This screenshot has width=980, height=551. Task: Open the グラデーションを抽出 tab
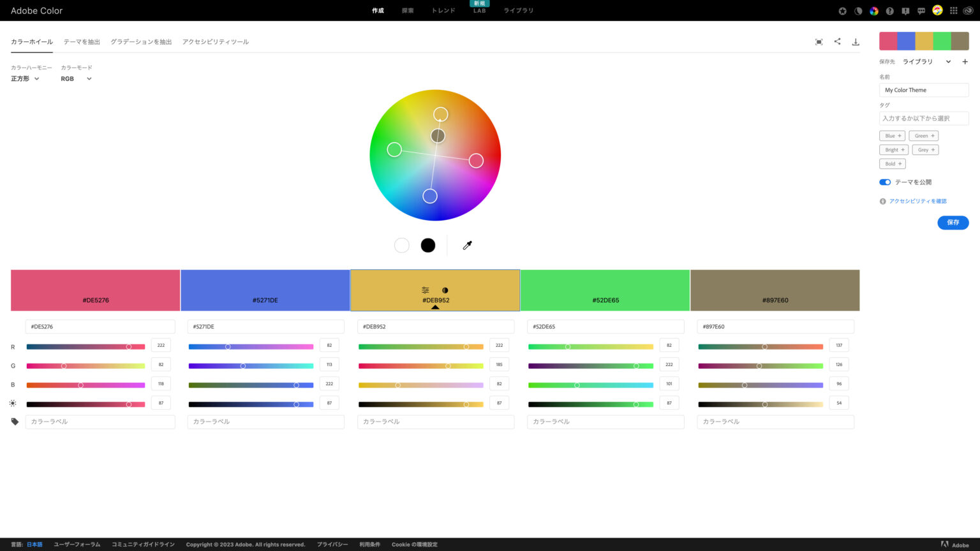point(141,42)
